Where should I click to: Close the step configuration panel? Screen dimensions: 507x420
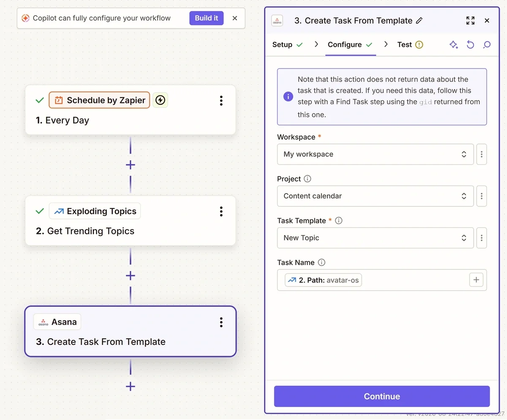click(487, 21)
